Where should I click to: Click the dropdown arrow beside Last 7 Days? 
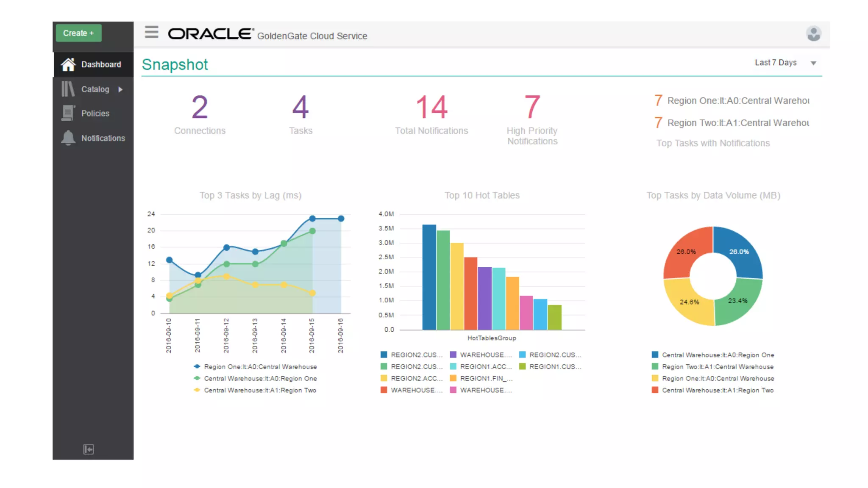(x=813, y=63)
